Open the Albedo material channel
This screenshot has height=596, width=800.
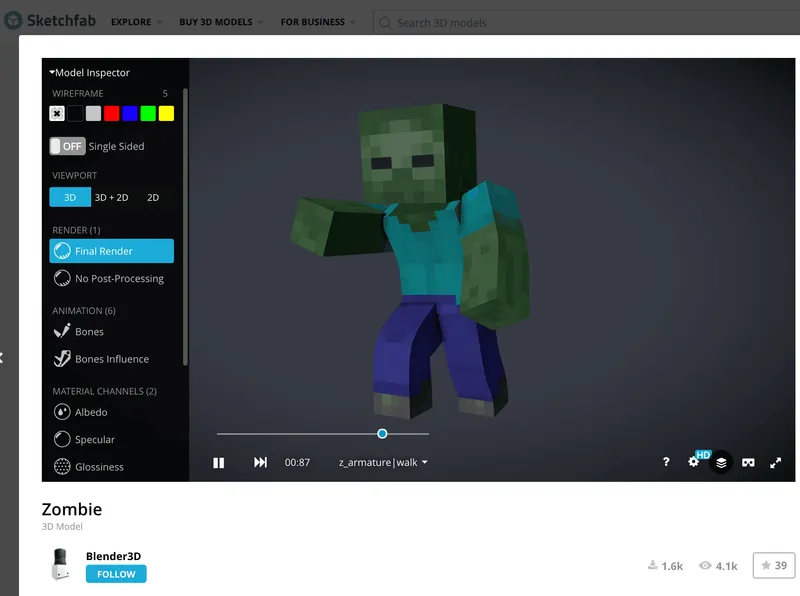pos(63,412)
